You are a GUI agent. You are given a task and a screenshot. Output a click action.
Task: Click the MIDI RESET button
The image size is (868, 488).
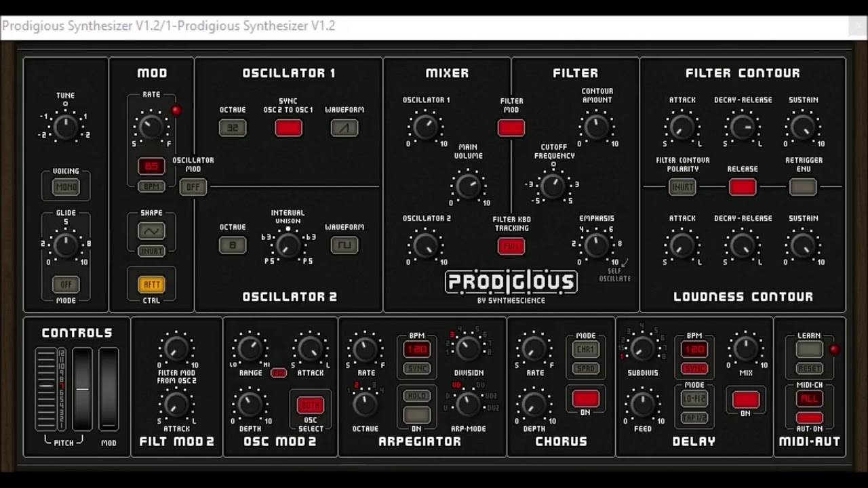(x=809, y=369)
